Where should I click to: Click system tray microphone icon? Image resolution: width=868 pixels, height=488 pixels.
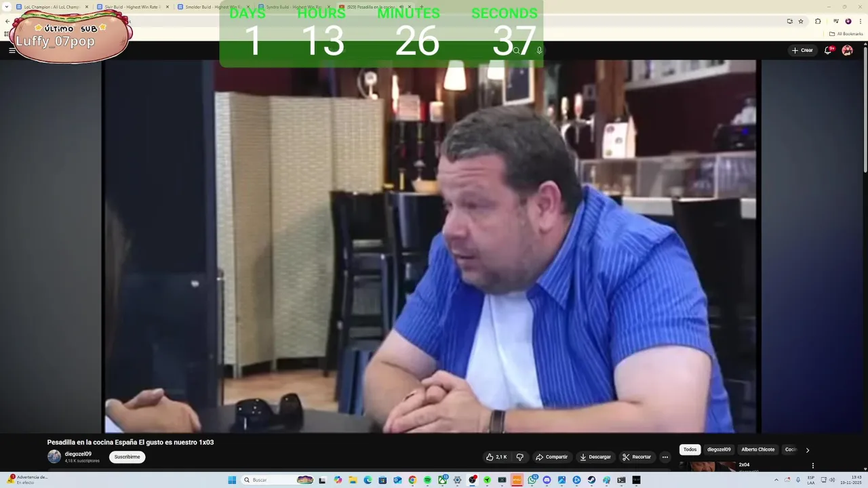click(x=798, y=480)
